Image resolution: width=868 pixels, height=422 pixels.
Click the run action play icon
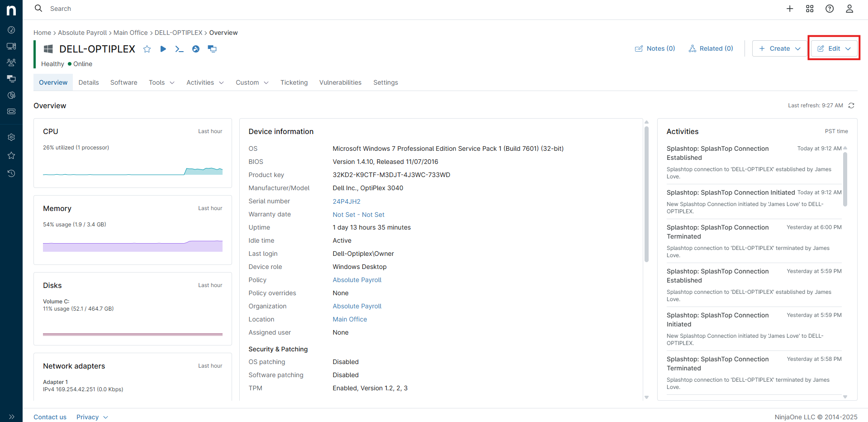[163, 49]
